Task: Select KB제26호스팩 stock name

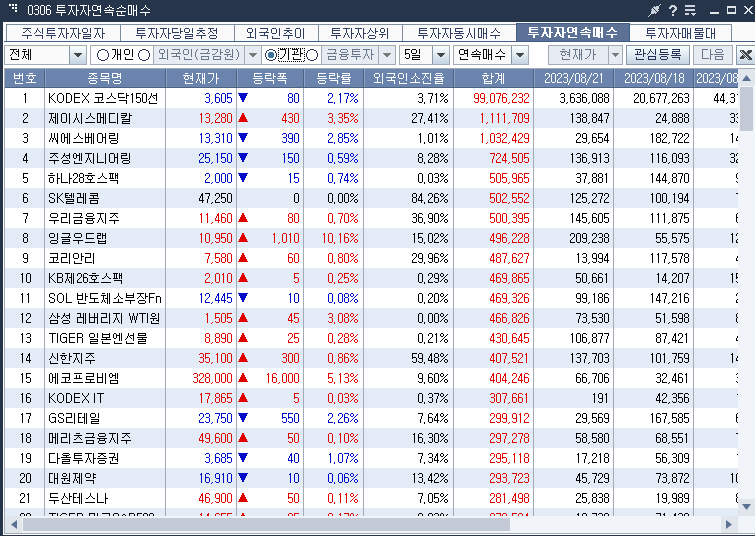Action: [86, 278]
